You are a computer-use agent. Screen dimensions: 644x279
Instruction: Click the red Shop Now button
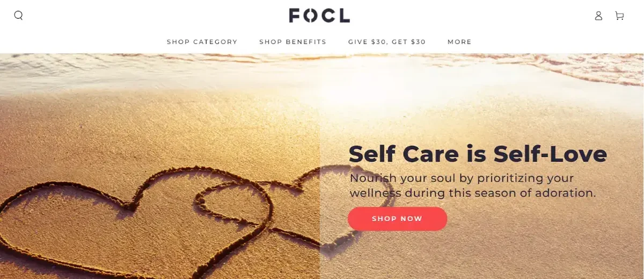point(397,219)
